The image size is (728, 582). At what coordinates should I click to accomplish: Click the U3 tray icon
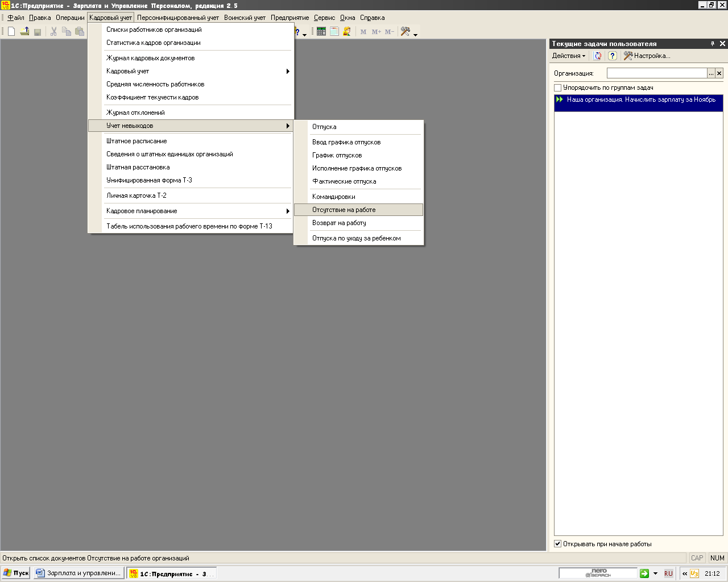coord(694,573)
